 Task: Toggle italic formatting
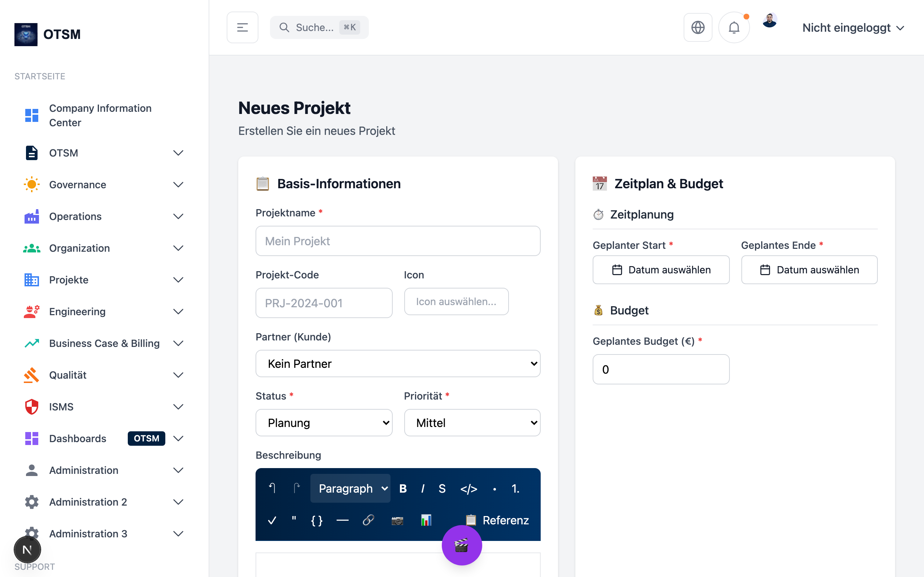422,488
